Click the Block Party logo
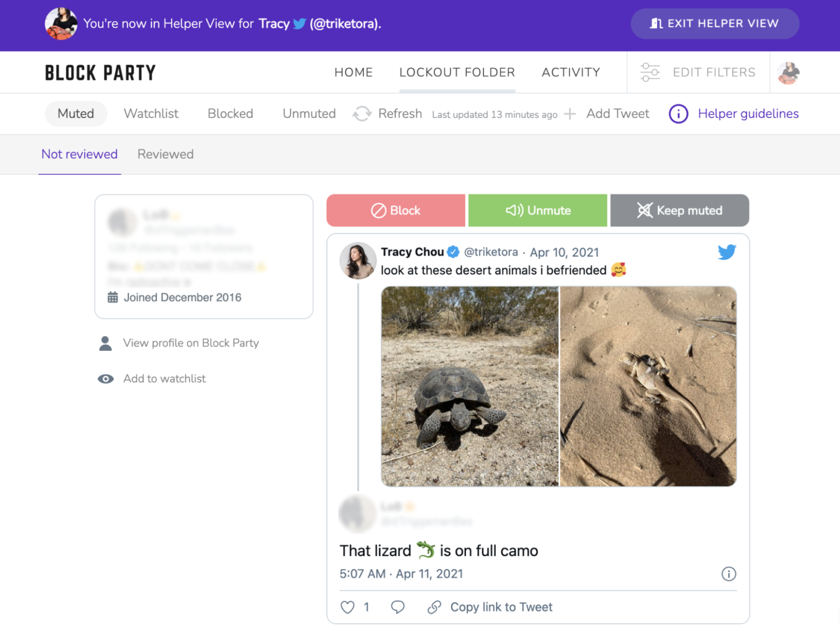Viewport: 840px width, 639px height. [x=100, y=72]
